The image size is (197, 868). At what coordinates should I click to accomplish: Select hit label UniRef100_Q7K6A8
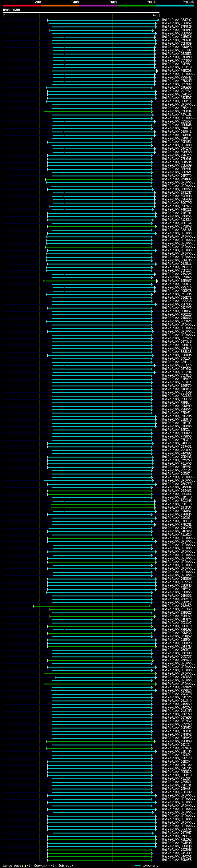coord(177,159)
